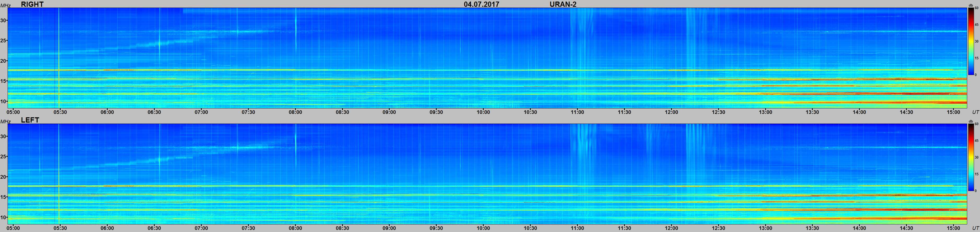The height and width of the screenshot is (232, 980).
Task: Click the 30 MHz tick of RIGHT panel
Action: 3,20
